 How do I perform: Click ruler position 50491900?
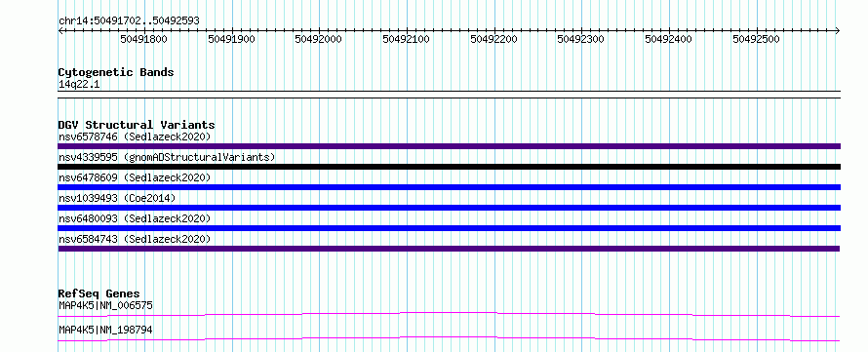[231, 39]
